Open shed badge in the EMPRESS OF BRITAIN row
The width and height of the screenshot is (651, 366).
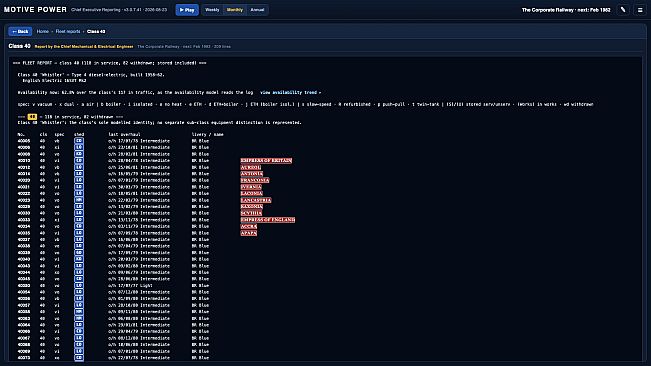coord(79,161)
